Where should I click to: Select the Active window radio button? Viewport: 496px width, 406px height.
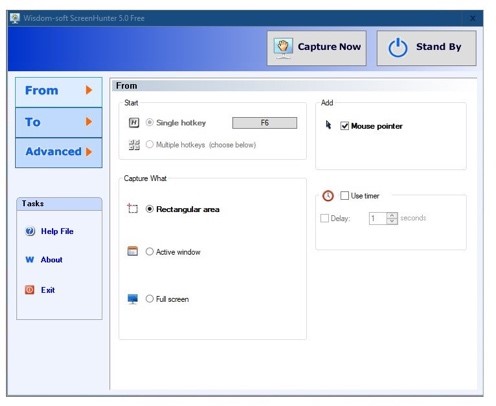tap(149, 251)
